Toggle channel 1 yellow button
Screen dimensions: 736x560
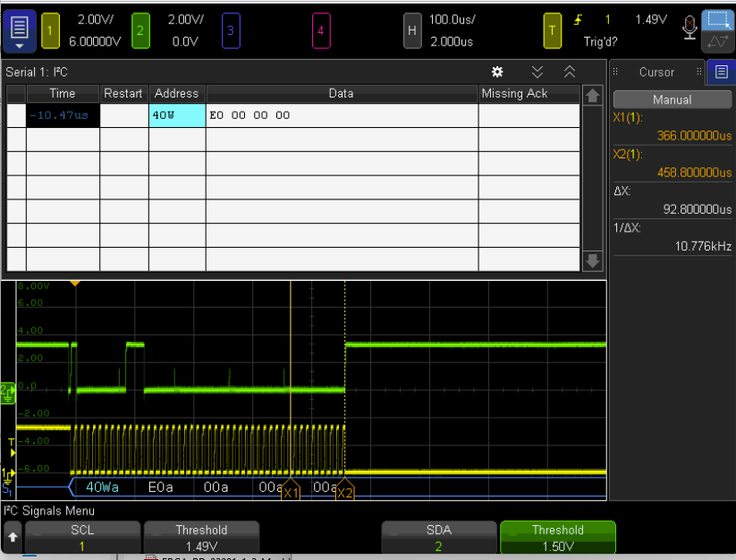click(x=48, y=31)
